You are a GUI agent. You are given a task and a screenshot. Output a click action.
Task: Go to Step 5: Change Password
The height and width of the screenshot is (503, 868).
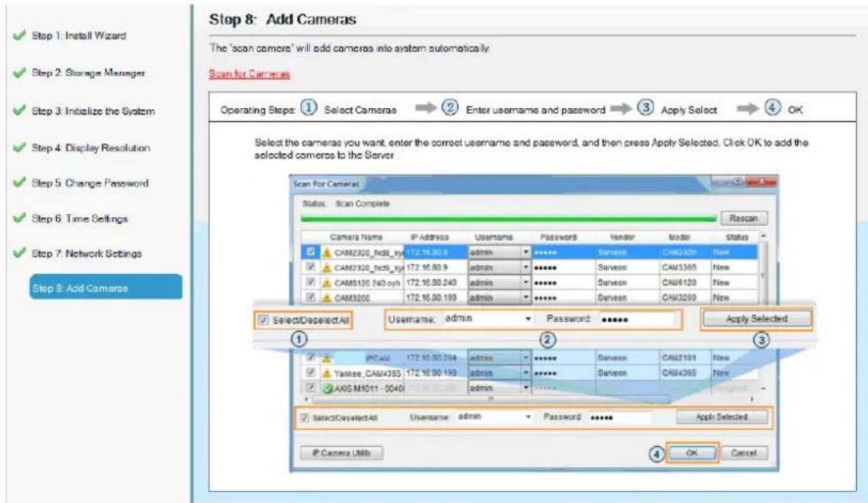pyautogui.click(x=90, y=183)
